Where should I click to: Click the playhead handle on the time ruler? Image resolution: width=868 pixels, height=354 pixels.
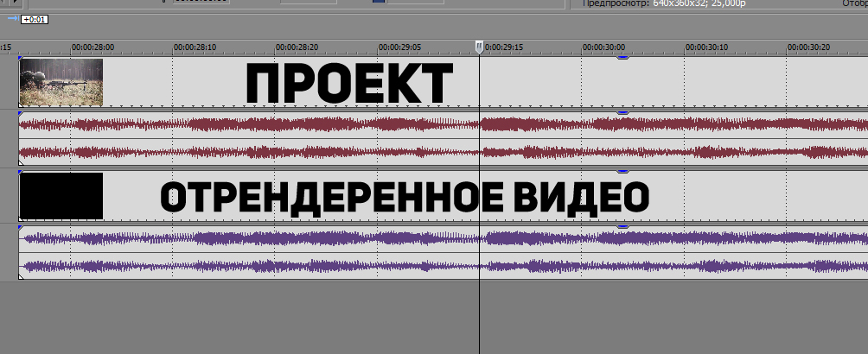[480, 47]
